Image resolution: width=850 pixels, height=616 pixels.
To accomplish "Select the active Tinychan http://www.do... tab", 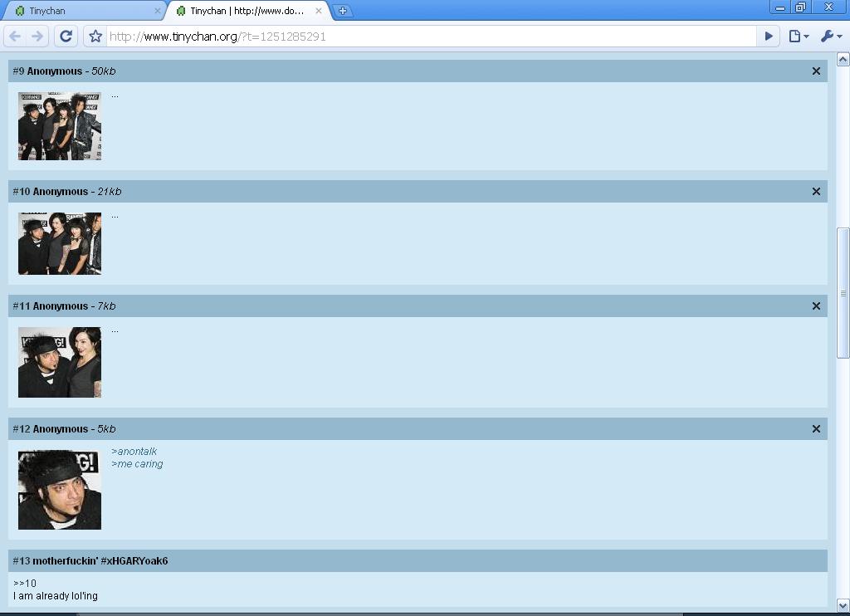I will 247,11.
